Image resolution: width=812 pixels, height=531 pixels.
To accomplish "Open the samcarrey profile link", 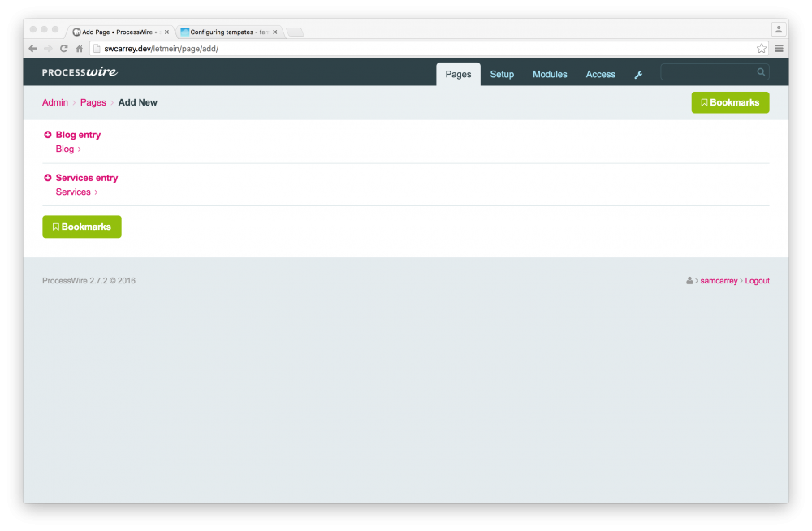I will click(x=719, y=280).
